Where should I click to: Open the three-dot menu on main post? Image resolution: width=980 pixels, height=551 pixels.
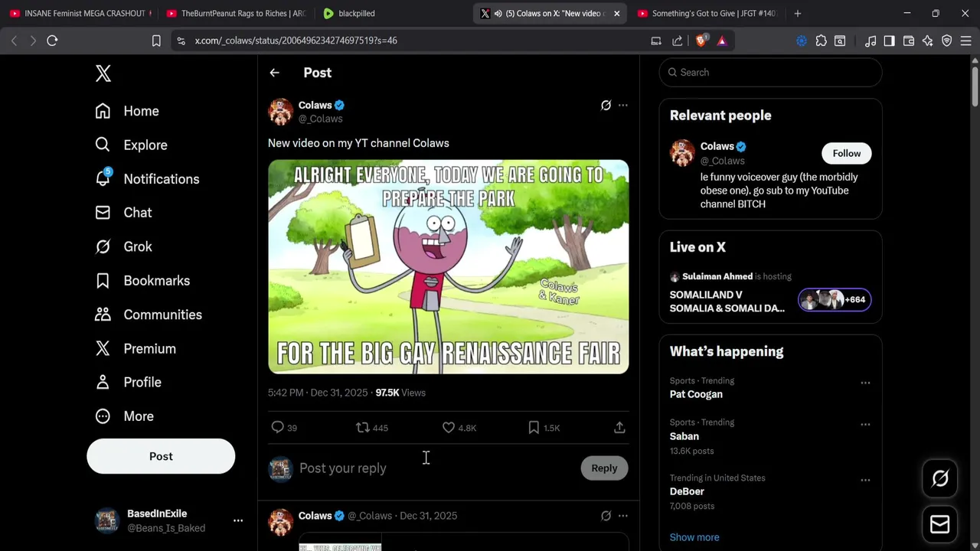pyautogui.click(x=623, y=106)
